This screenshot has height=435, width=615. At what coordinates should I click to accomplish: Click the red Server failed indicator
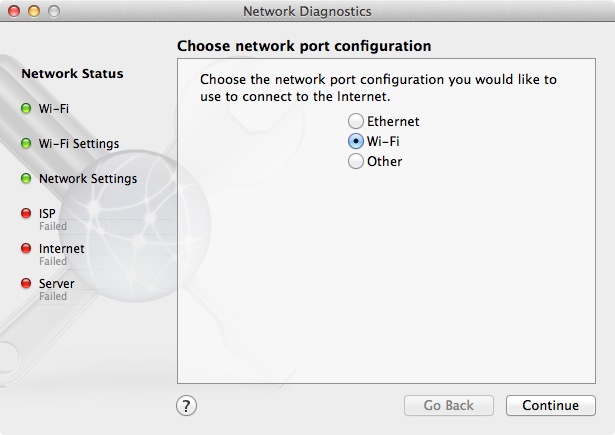pyautogui.click(x=26, y=284)
